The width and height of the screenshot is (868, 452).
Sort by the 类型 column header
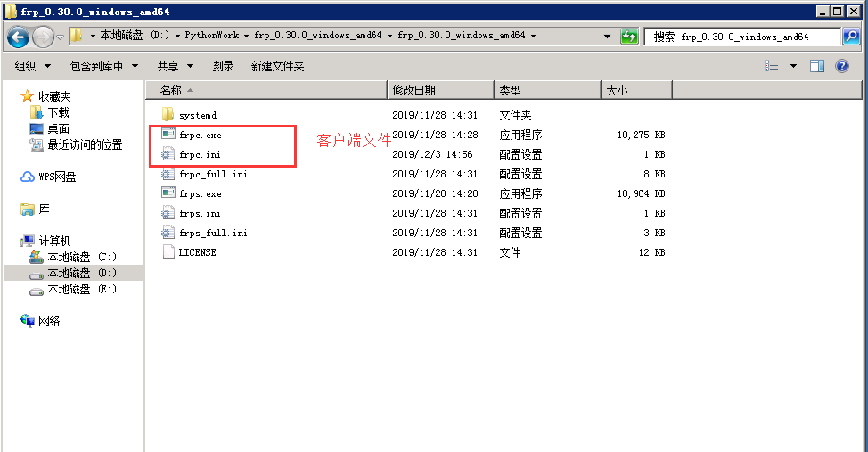(547, 90)
